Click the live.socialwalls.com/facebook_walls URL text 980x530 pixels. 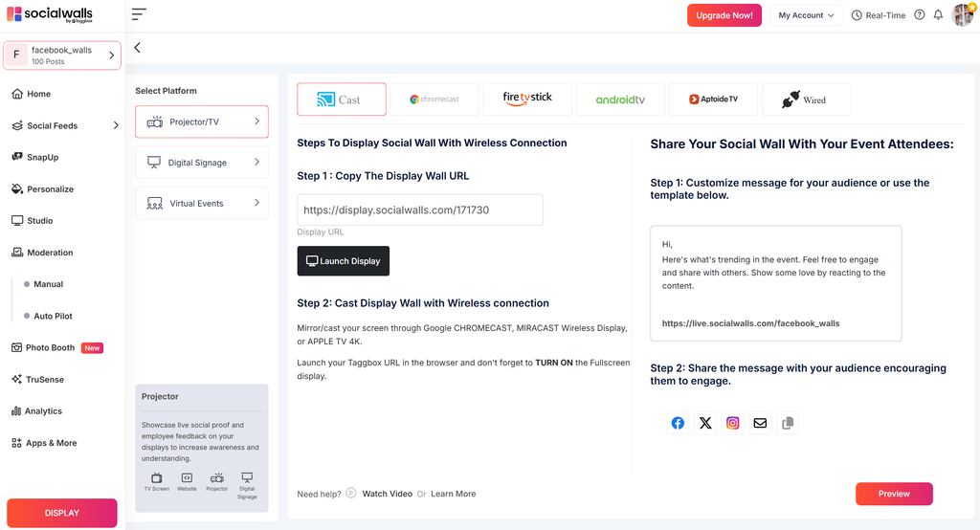(750, 323)
